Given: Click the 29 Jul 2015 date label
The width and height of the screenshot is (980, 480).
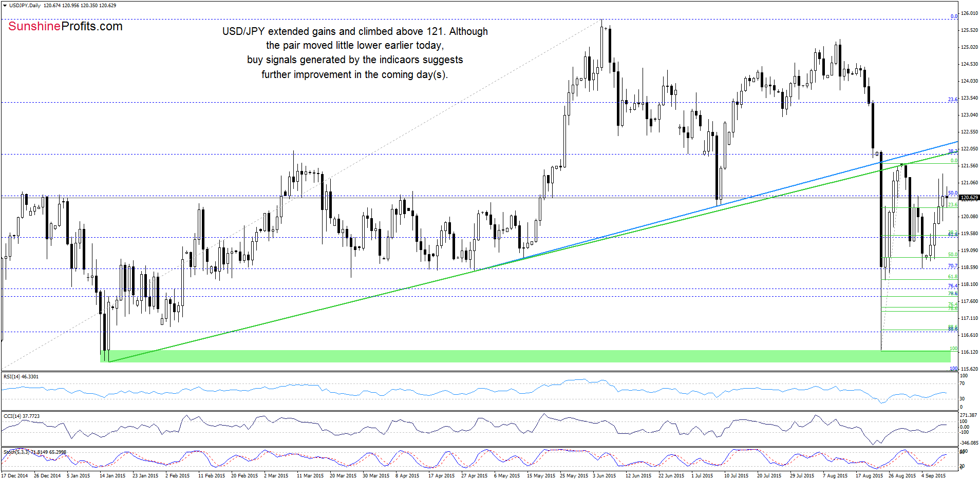Looking at the screenshot, I should coord(802,476).
